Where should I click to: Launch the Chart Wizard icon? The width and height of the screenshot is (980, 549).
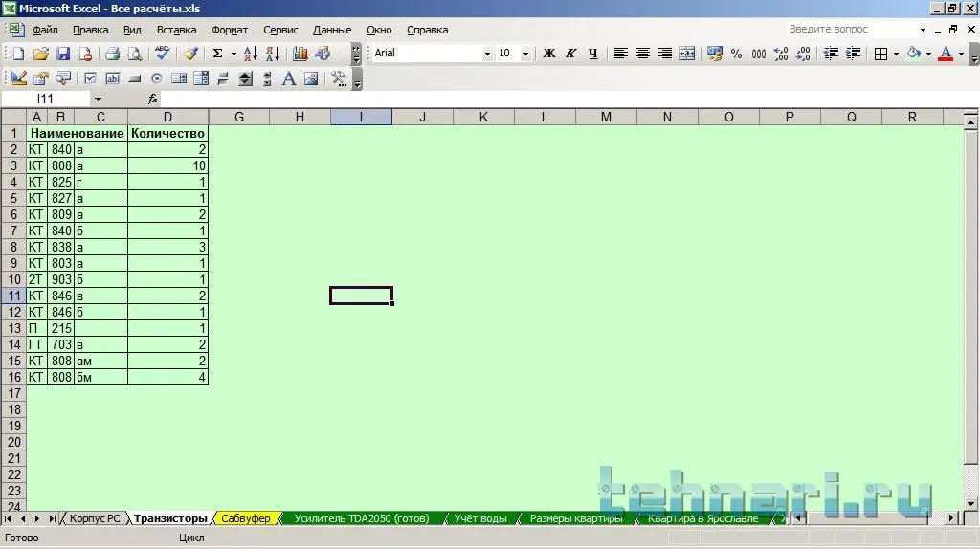300,54
